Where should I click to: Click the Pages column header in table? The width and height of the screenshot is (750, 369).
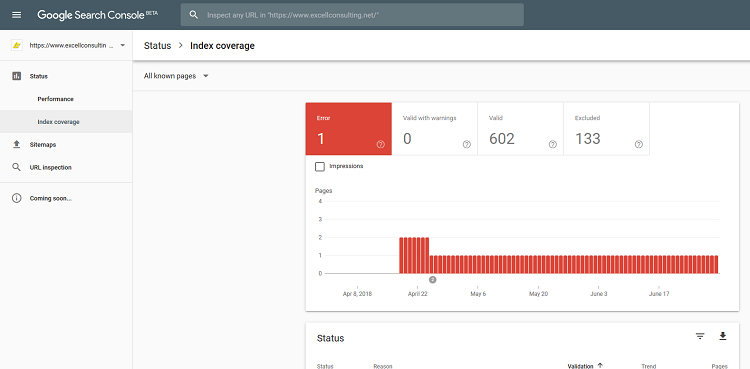pyautogui.click(x=719, y=366)
